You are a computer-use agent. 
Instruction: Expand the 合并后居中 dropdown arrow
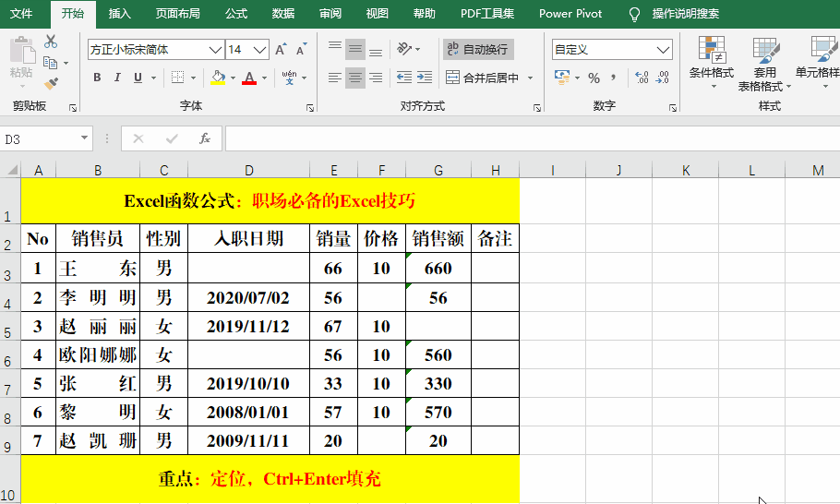[x=531, y=78]
